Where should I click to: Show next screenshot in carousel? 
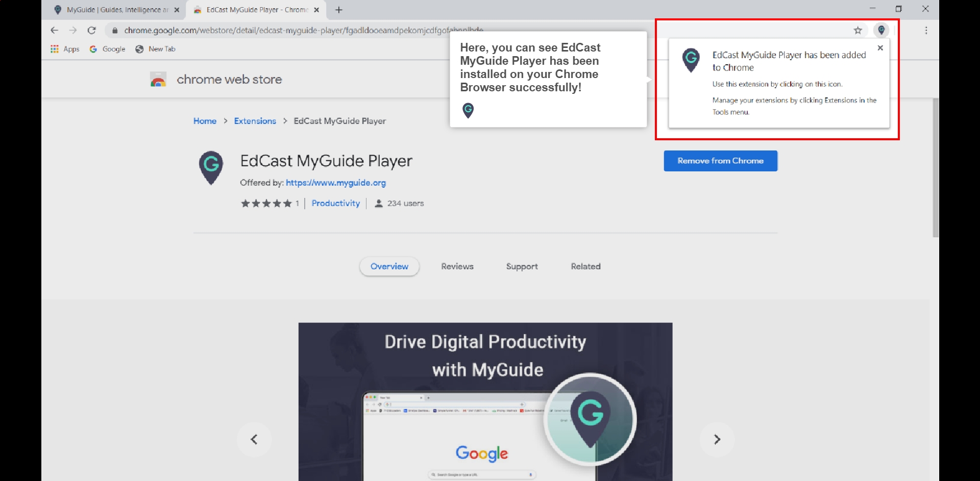[x=717, y=439]
